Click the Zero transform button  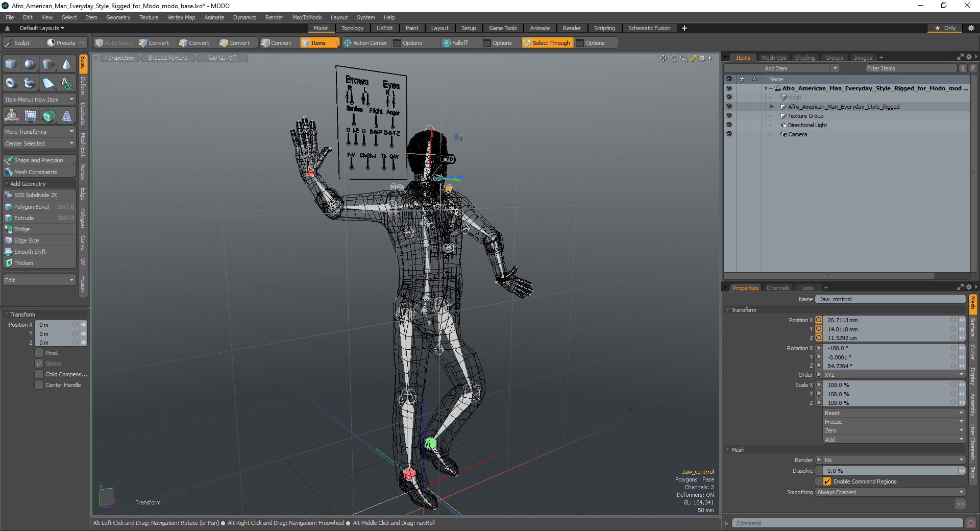[x=894, y=430]
